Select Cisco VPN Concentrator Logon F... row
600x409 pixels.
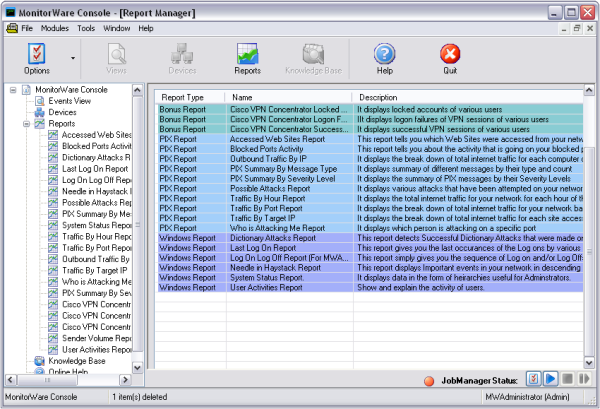tap(370, 119)
